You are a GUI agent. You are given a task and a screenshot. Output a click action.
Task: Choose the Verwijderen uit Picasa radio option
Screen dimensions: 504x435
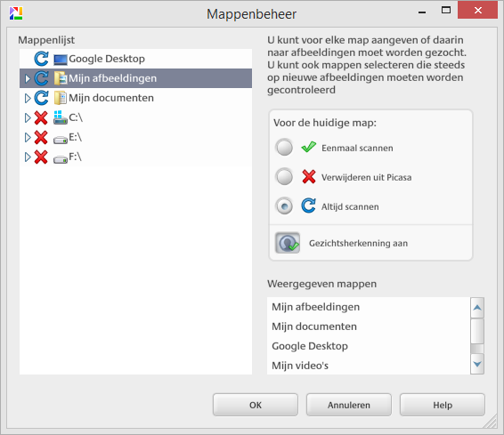point(284,177)
